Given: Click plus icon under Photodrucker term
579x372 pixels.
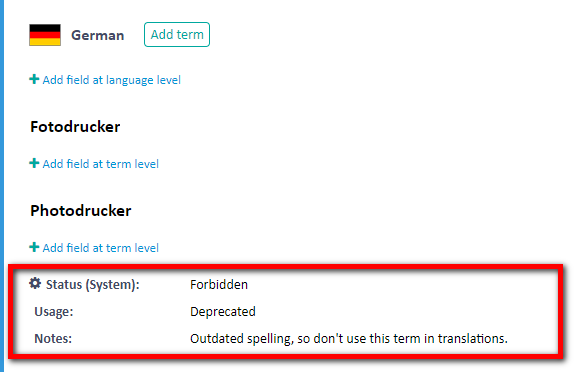Looking at the screenshot, I should coord(34,247).
